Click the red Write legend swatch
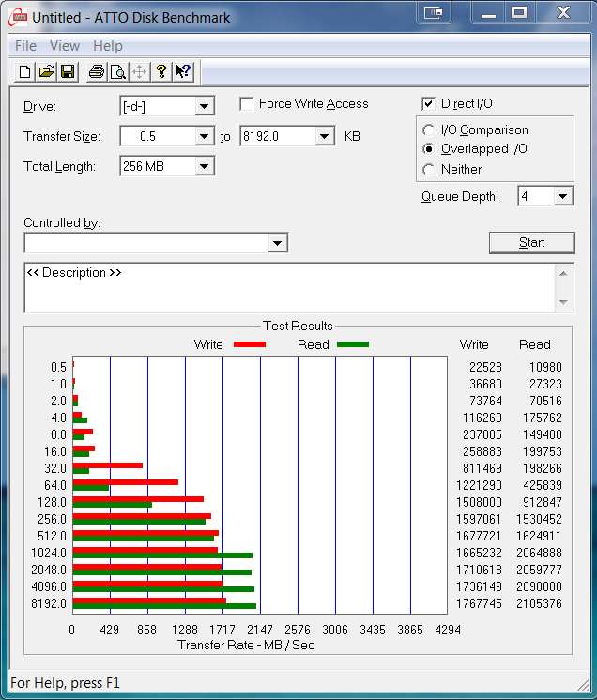 [x=250, y=344]
